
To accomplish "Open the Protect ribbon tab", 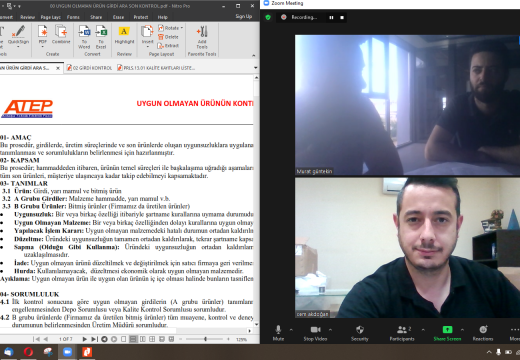I will pyautogui.click(x=141, y=17).
